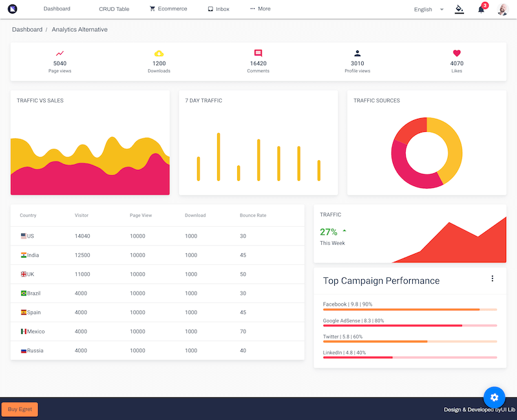Click the Page views trend icon
517x420 pixels.
(59, 54)
